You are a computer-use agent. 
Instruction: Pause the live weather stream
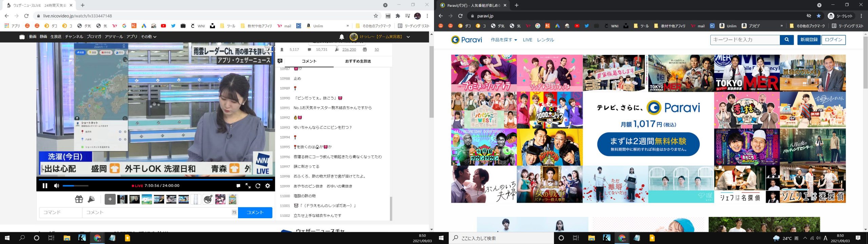click(x=45, y=186)
